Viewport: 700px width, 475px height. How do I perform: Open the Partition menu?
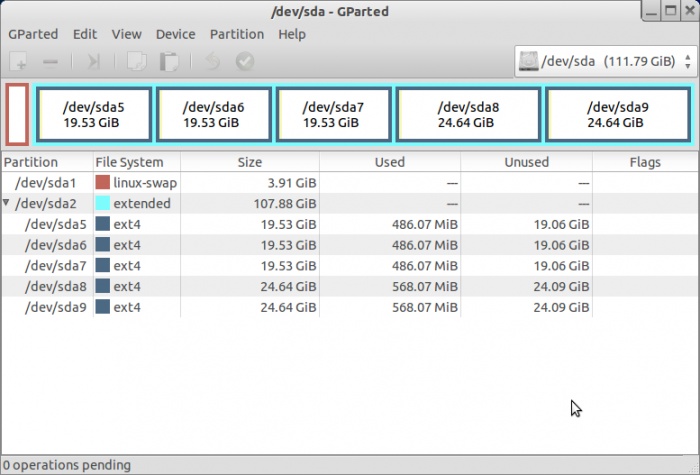tap(236, 34)
